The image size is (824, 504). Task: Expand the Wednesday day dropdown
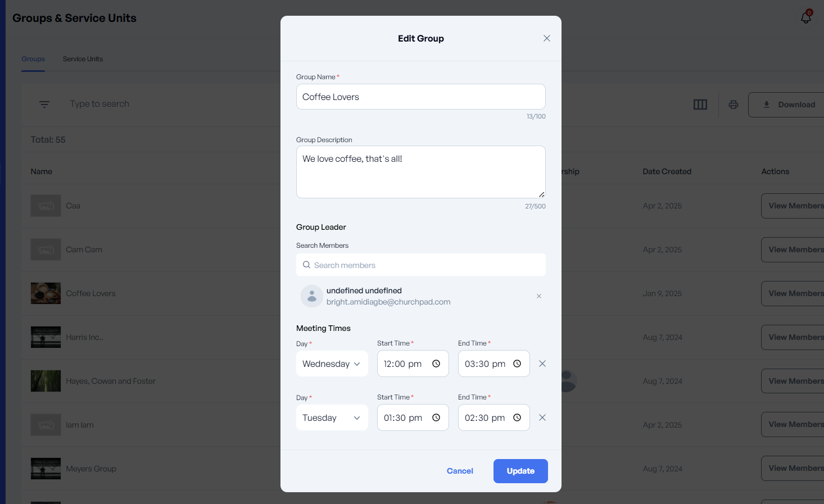pos(332,364)
